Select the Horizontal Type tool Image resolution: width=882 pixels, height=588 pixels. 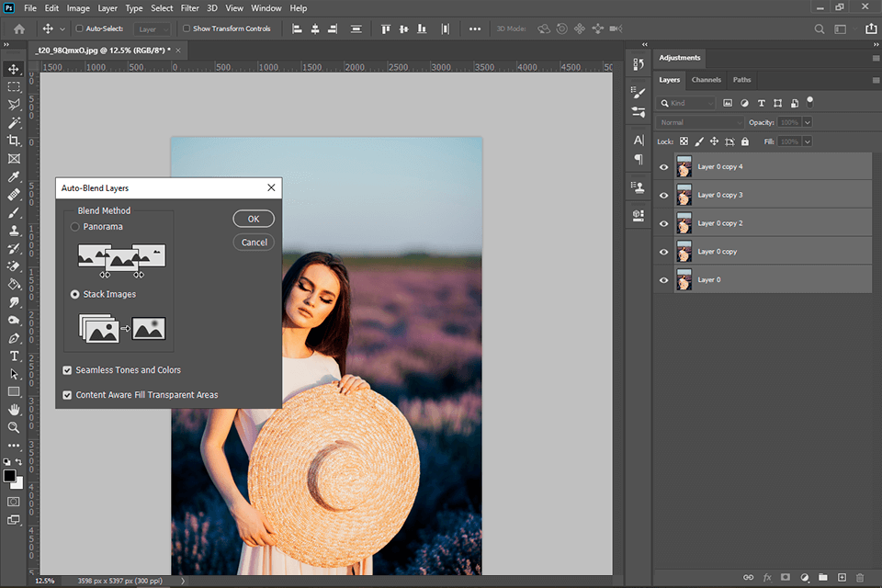pyautogui.click(x=14, y=356)
